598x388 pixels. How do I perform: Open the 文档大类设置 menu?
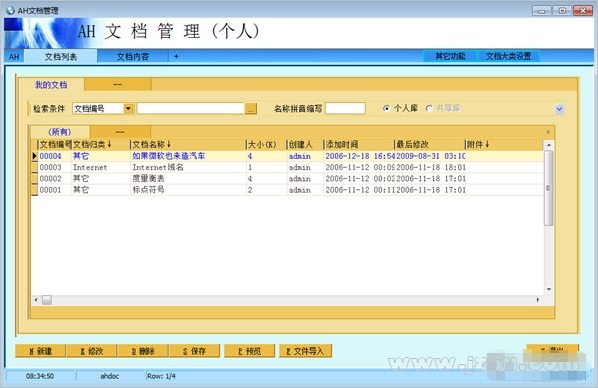(508, 56)
